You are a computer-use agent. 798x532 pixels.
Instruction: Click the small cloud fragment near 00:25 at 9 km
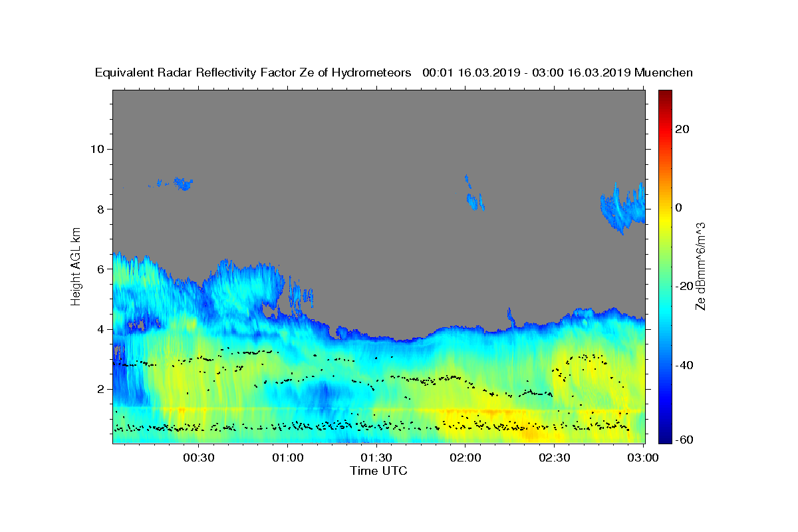[182, 183]
